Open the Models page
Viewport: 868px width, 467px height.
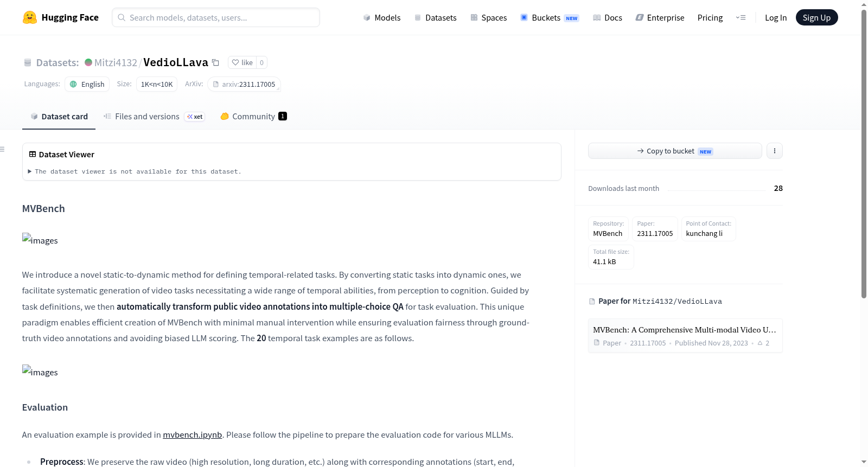click(x=382, y=17)
